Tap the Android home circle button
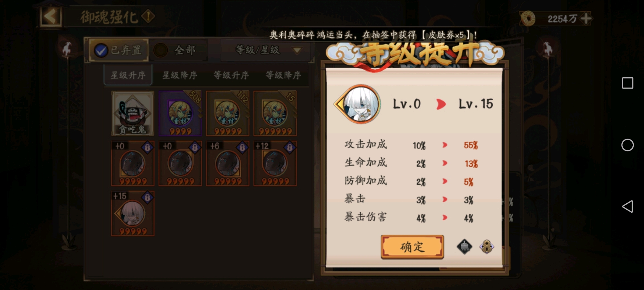Viewport: 644px width, 290px height. point(627,145)
